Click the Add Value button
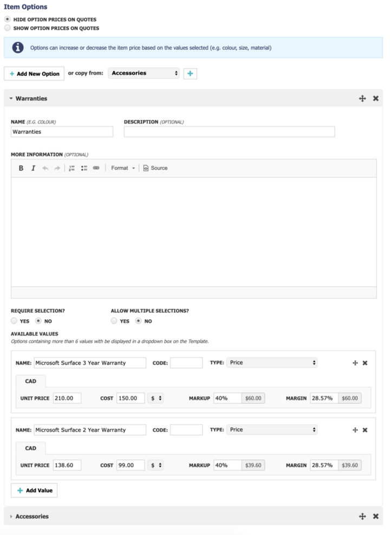392x535 pixels. [x=34, y=490]
